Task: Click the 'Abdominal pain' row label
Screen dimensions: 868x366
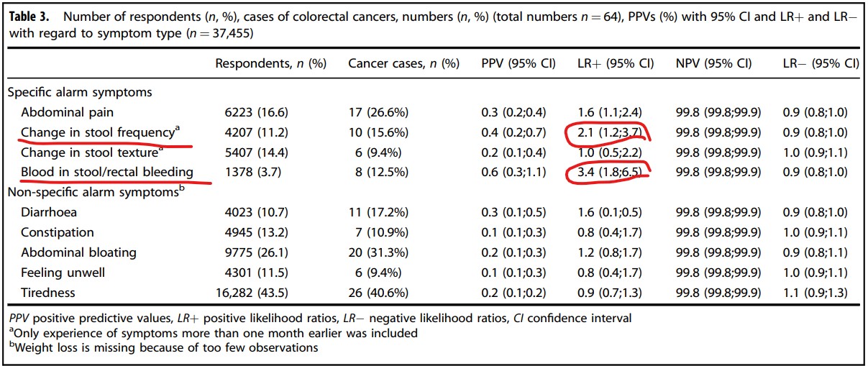Action: (67, 112)
